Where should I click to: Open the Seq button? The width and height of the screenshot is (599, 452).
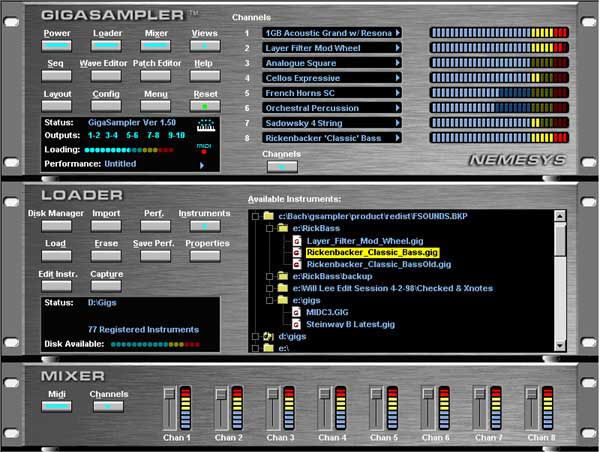tap(57, 76)
